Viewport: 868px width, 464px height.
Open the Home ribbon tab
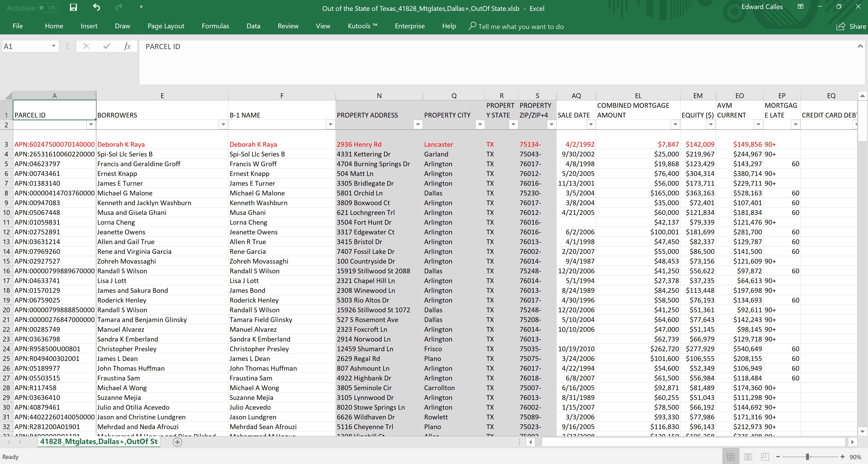54,26
